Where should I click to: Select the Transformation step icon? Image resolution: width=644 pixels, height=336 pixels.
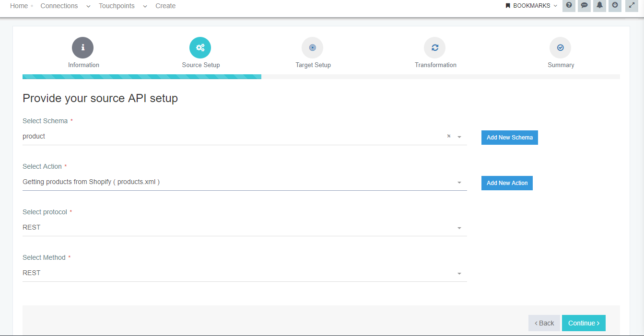(x=434, y=48)
